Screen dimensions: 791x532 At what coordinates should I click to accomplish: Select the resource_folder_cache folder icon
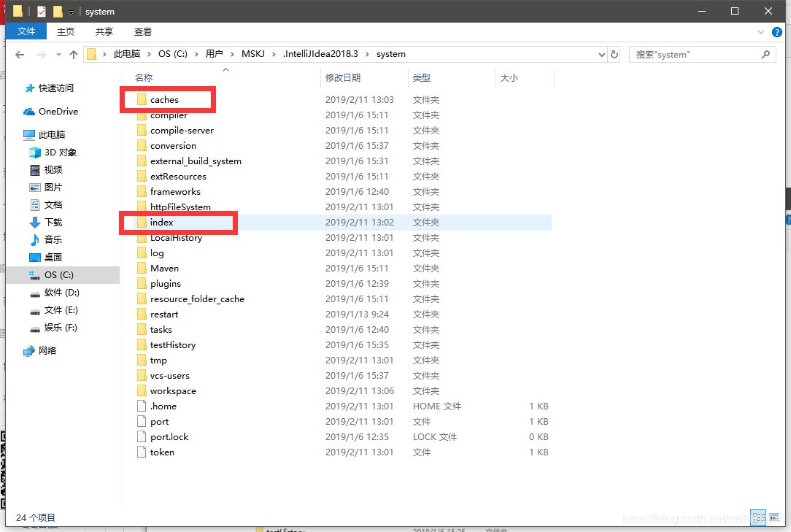coord(142,298)
